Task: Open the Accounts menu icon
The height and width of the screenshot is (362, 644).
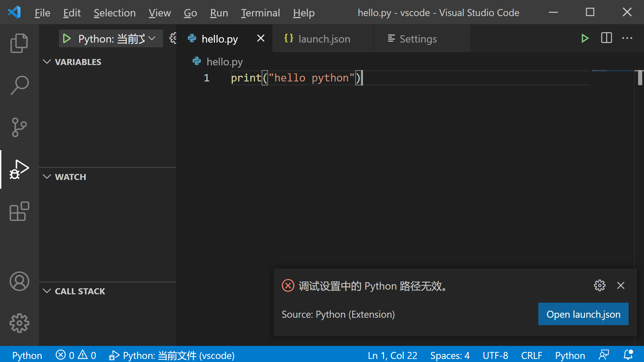Action: coord(19,281)
